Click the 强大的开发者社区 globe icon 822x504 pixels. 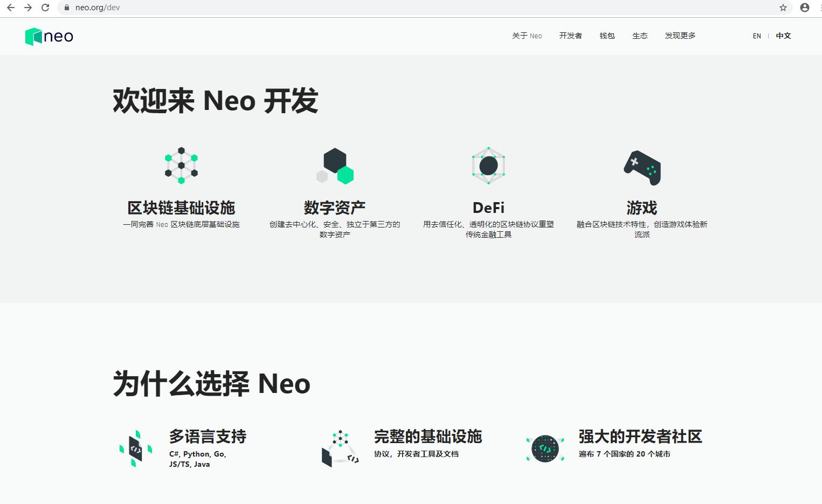(x=545, y=448)
